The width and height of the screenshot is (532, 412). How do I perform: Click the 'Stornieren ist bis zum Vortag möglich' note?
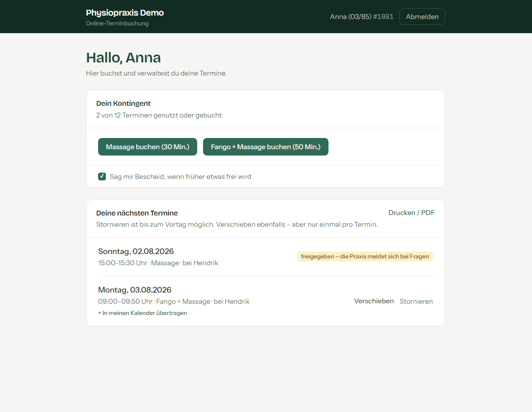click(x=237, y=225)
